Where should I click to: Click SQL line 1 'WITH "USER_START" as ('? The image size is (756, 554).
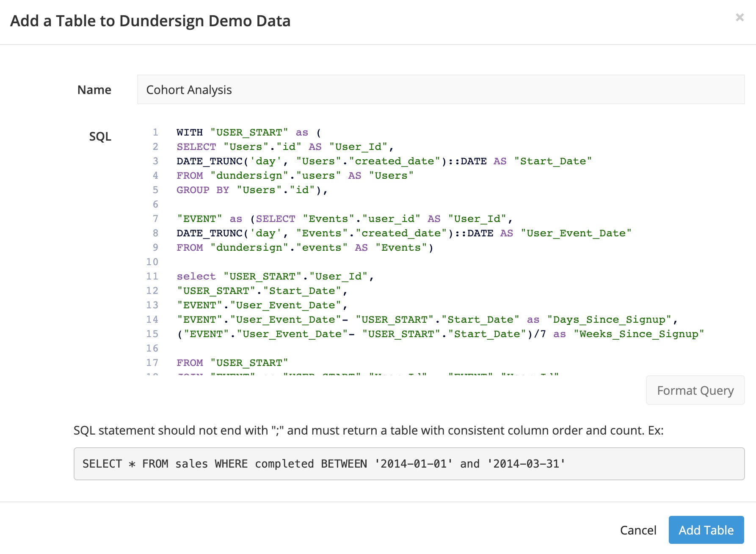click(249, 133)
